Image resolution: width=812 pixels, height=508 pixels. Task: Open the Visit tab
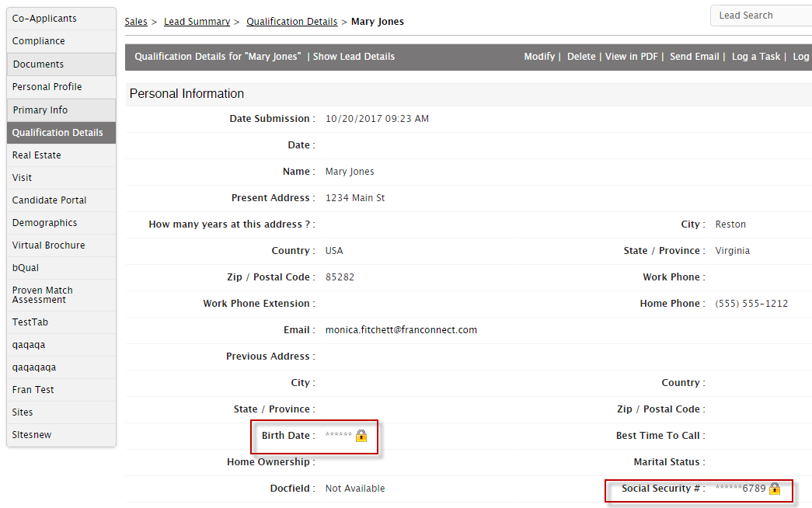pyautogui.click(x=61, y=178)
